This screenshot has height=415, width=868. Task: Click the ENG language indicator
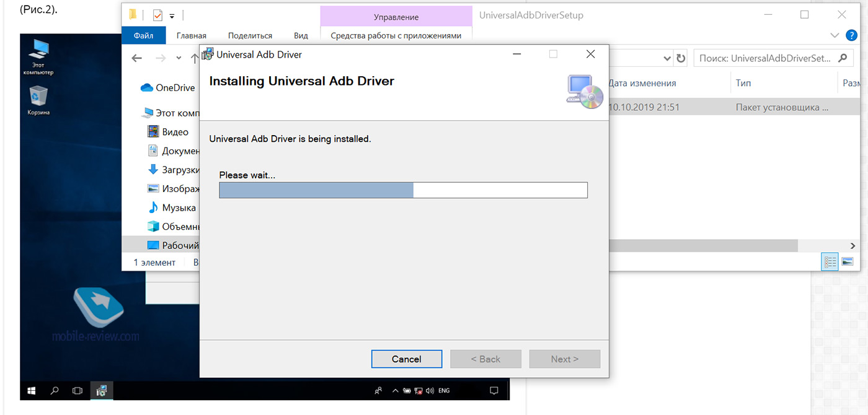coord(444,391)
